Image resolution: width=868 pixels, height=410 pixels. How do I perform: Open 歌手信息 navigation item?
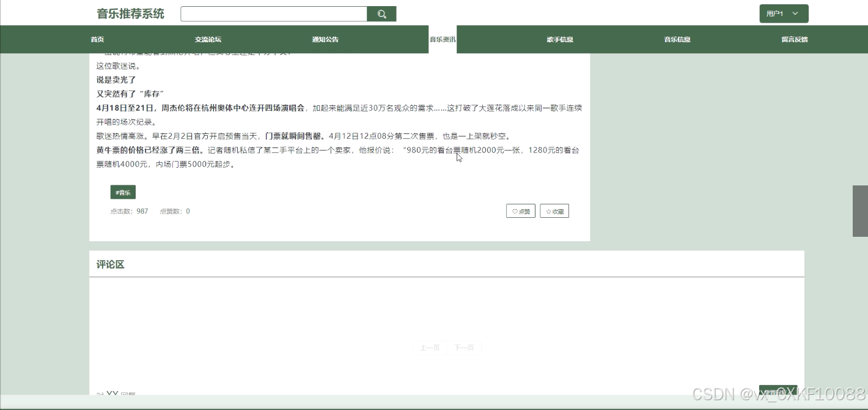point(560,39)
